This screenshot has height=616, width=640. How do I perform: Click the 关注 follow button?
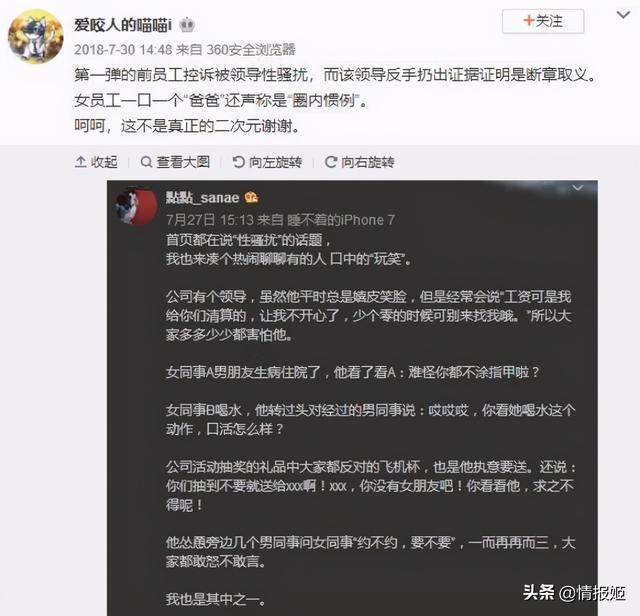tap(543, 21)
